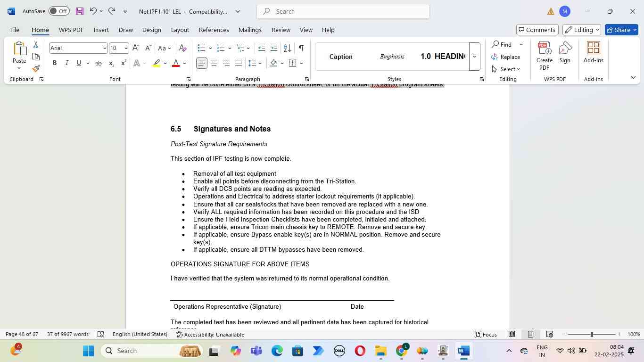Screen dimensions: 644x362
Task: Open the File menu
Action: click(x=15, y=30)
